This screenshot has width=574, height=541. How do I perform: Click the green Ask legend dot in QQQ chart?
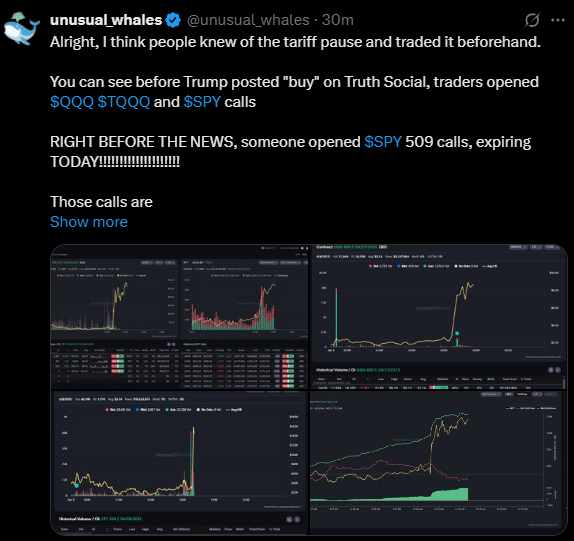[425, 266]
